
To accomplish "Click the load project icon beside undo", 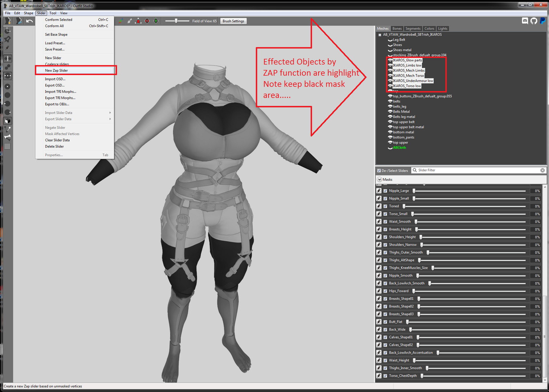I will (x=19, y=21).
